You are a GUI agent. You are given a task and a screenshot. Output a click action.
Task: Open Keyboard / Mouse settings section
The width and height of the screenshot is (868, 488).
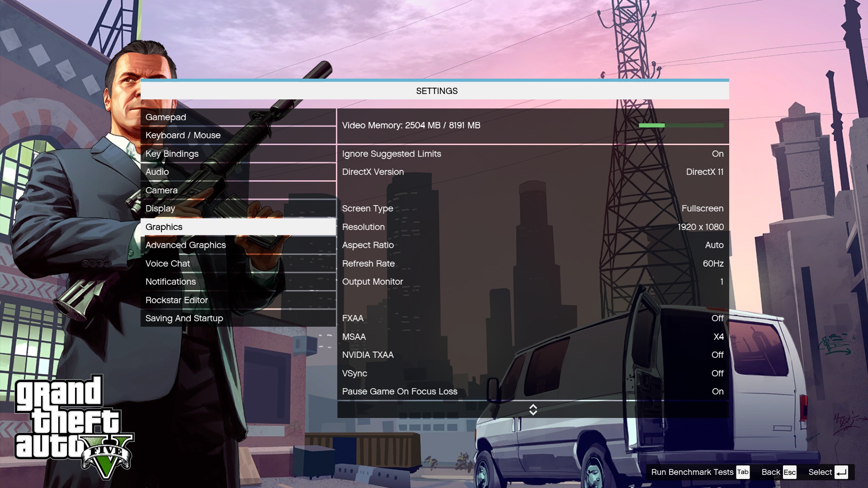pos(183,135)
